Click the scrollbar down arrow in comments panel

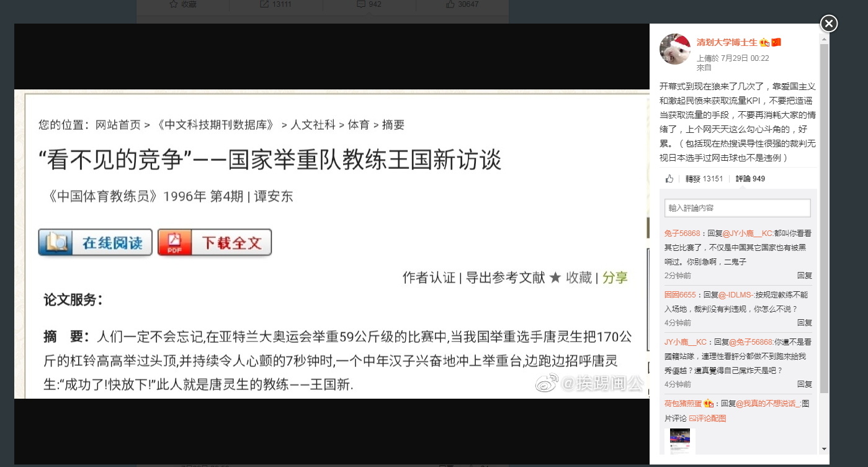825,449
